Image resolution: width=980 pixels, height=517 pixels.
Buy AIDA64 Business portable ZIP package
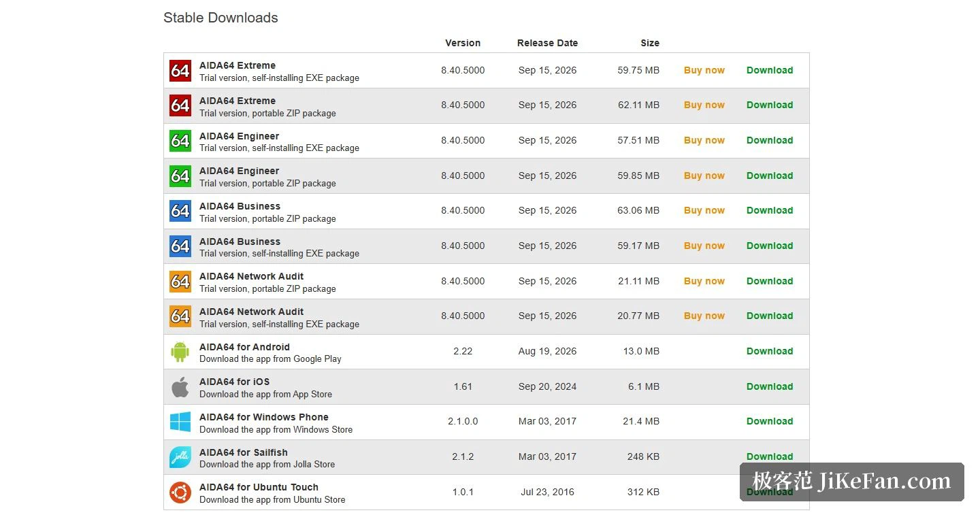704,210
